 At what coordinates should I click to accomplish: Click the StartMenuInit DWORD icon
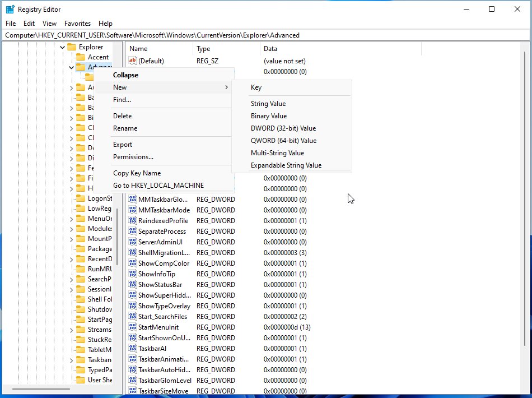[x=132, y=327]
